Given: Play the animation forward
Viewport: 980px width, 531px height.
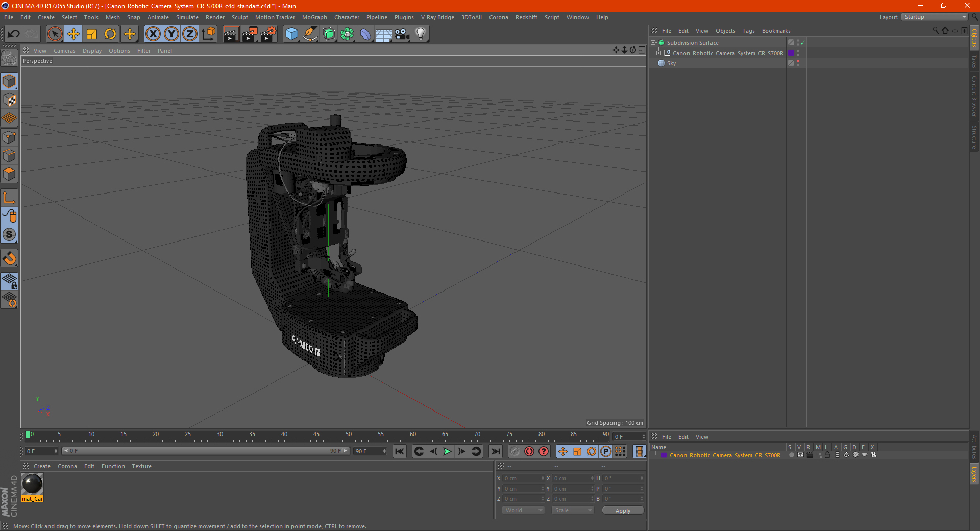Looking at the screenshot, I should coord(447,451).
